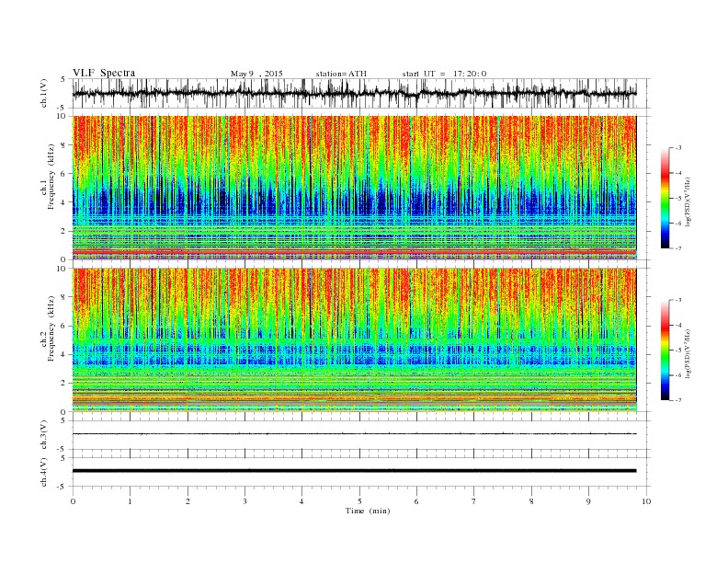Click the "VLF Spectra" plot title
Viewport: 728px width, 563px height.
coord(104,73)
